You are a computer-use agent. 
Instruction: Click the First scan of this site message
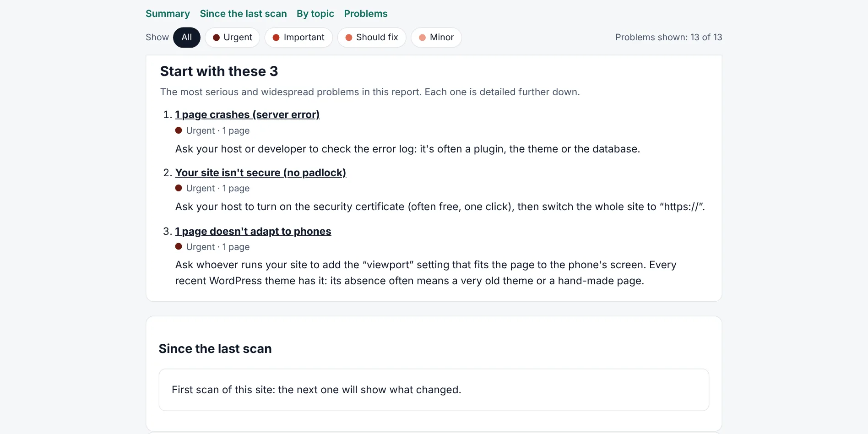[x=434, y=390]
